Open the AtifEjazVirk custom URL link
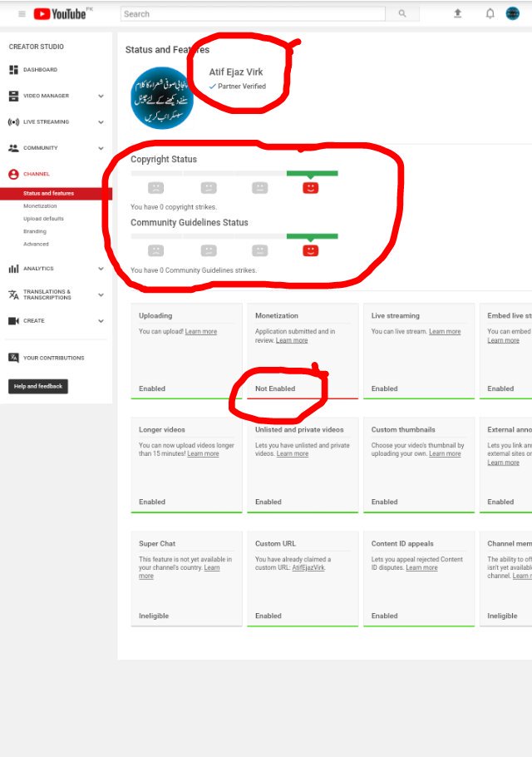 [308, 567]
